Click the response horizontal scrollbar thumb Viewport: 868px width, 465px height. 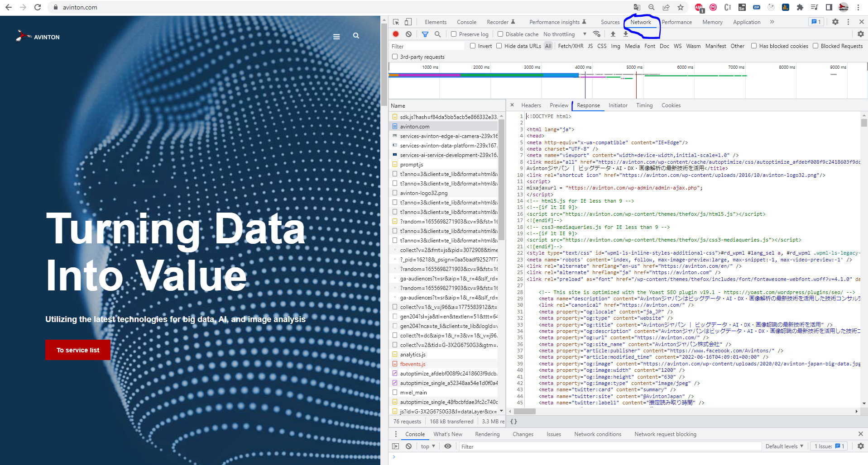point(525,411)
